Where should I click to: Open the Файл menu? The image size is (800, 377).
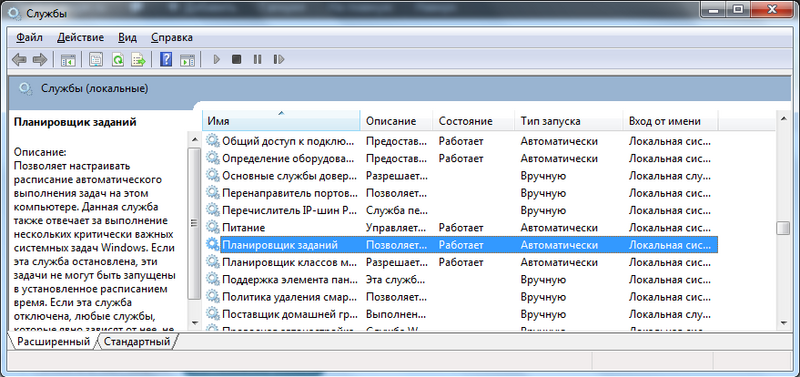pyautogui.click(x=29, y=37)
